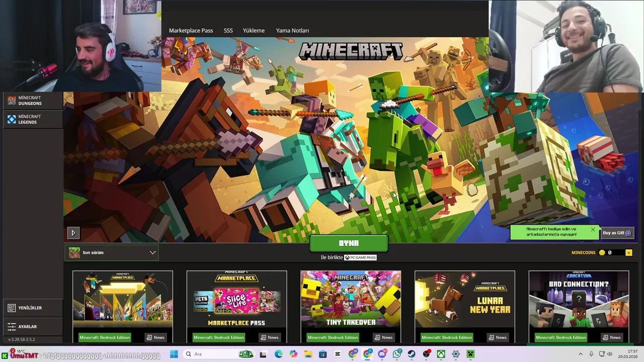
Task: Click News tag under first Marketplace card
Action: [x=155, y=337]
